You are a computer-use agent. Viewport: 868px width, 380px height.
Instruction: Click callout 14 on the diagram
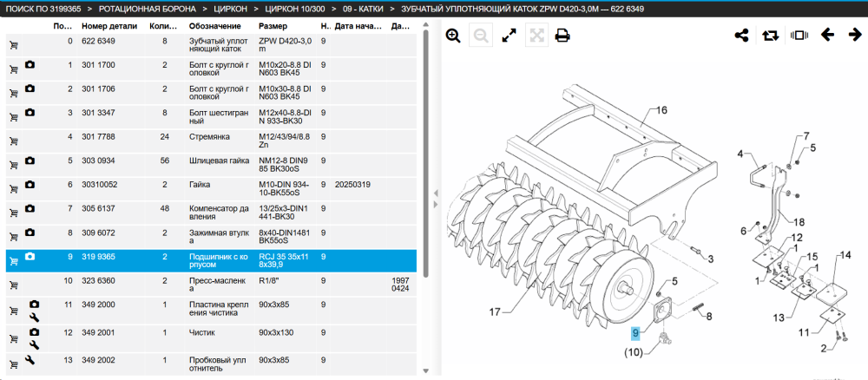(x=845, y=255)
